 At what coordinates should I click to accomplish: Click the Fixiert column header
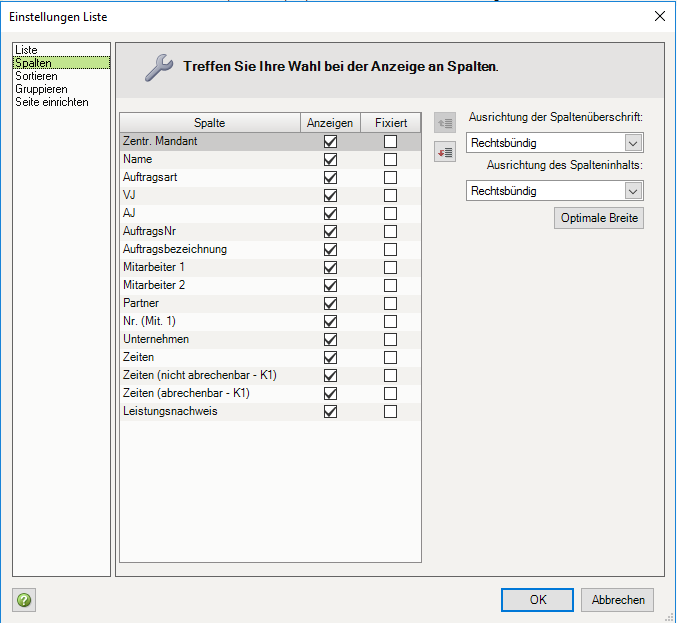pyautogui.click(x=391, y=123)
